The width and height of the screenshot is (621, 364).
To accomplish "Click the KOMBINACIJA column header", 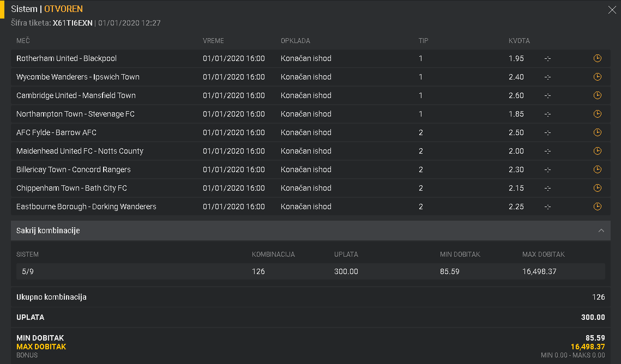I will 273,254.
